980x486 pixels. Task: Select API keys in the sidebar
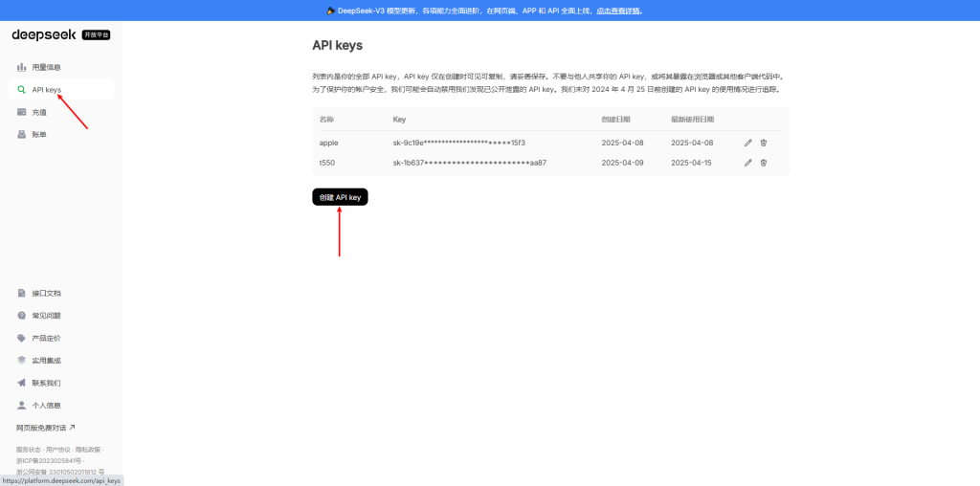click(60, 89)
